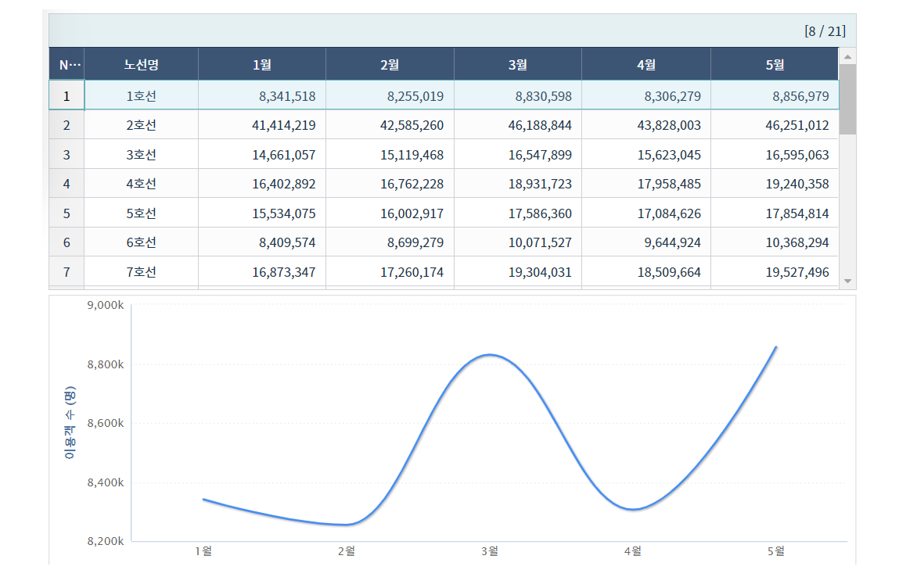Click the 3월 column header
The image size is (917, 588).
(x=518, y=64)
